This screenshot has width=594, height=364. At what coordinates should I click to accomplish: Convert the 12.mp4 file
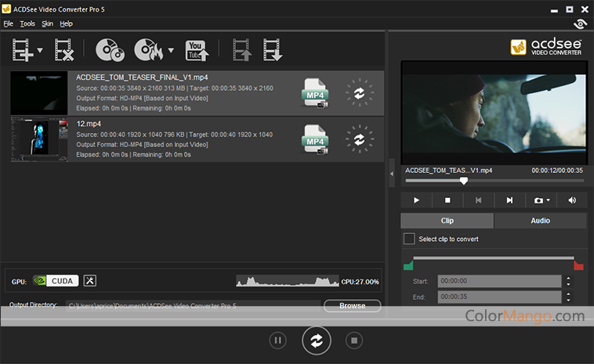tap(360, 139)
